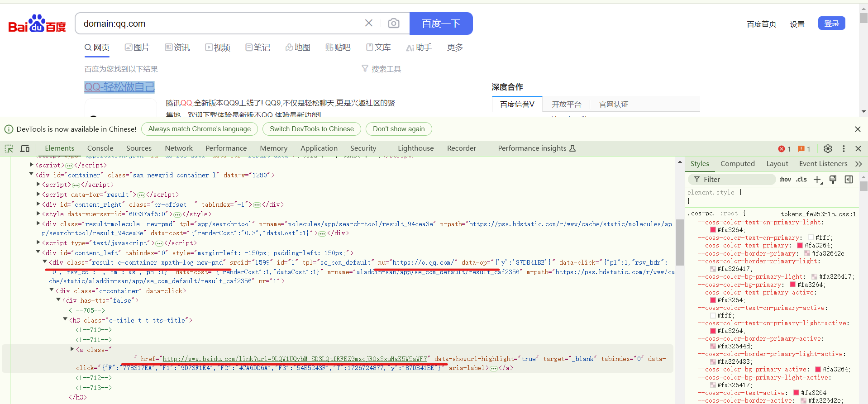Open DevTools settings gear
Viewport: 868px width, 404px height.
pyautogui.click(x=828, y=148)
